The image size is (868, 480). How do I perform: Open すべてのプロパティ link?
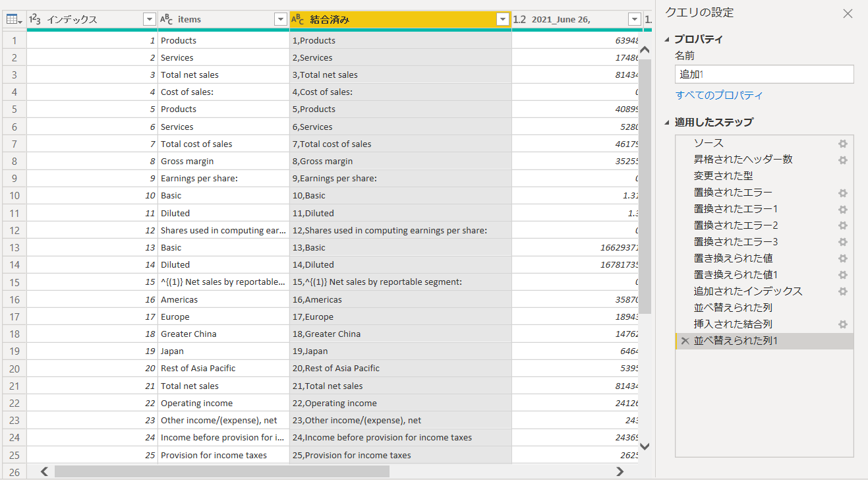pyautogui.click(x=719, y=96)
